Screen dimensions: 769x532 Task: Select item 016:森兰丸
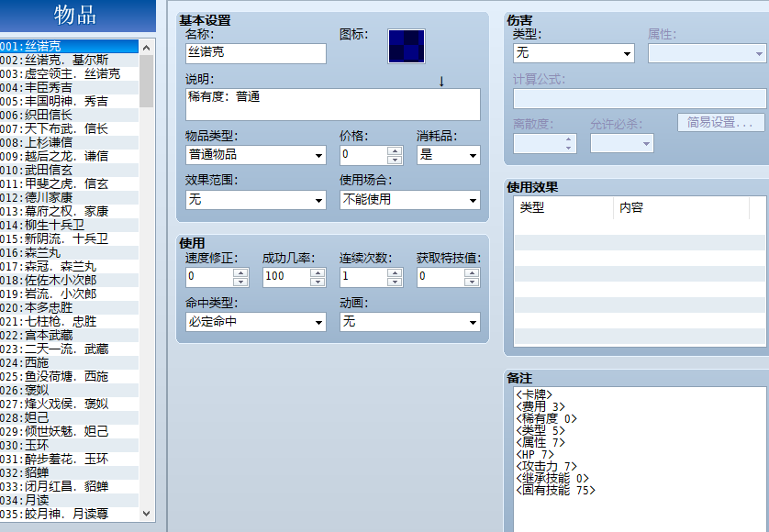69,252
